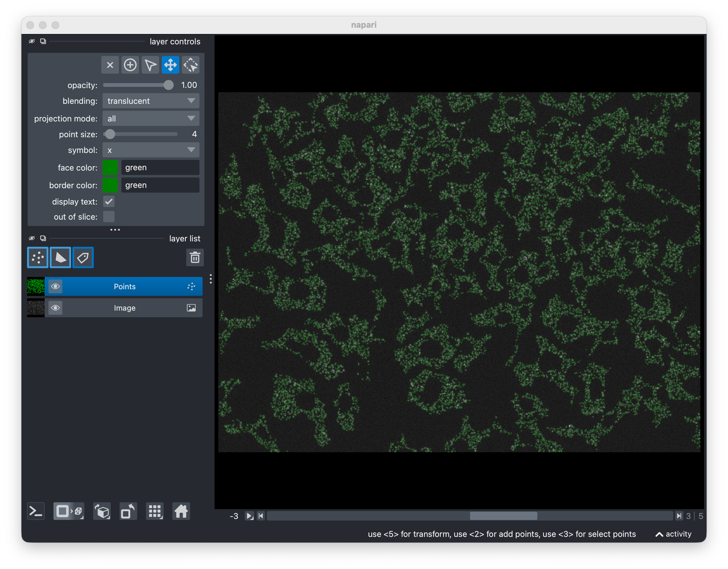Click the Points layer type icon

click(x=191, y=286)
